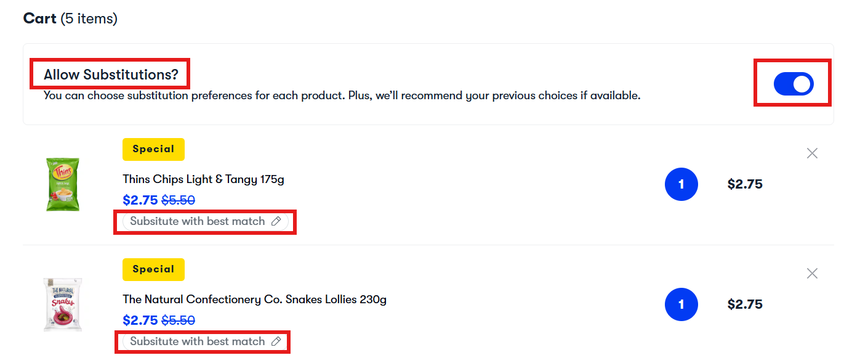The height and width of the screenshot is (363, 868).
Task: Remove Thins Chips from the cart
Action: [812, 153]
